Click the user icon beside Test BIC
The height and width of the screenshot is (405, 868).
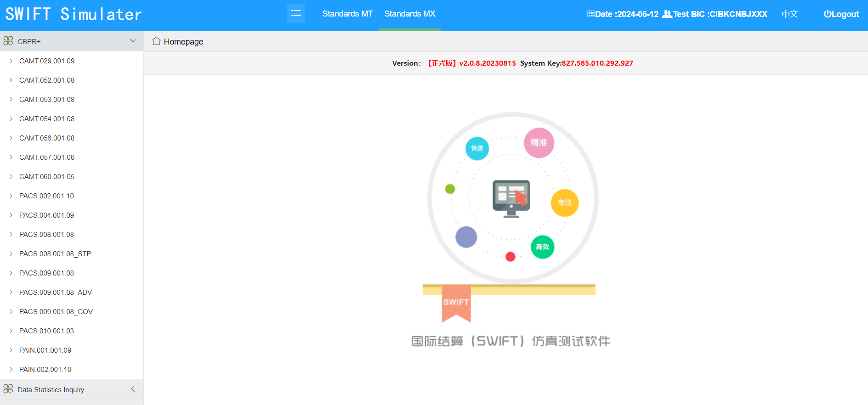[x=667, y=14]
